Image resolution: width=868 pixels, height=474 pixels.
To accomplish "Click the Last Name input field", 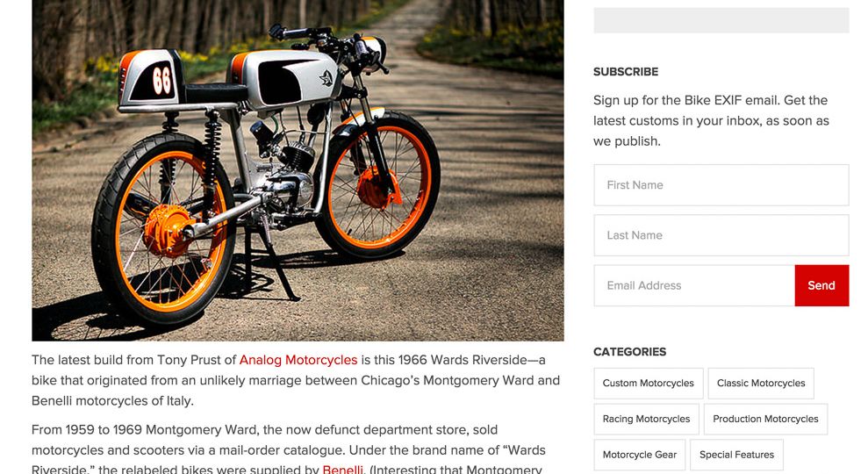I will point(721,235).
